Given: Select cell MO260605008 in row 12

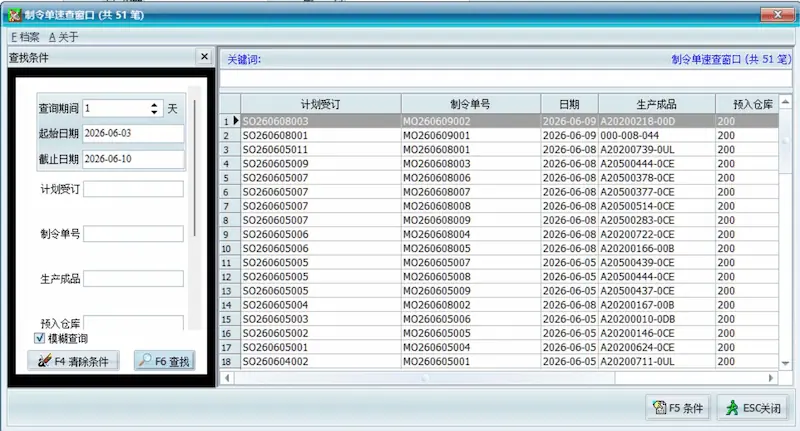Looking at the screenshot, I should pyautogui.click(x=470, y=276).
